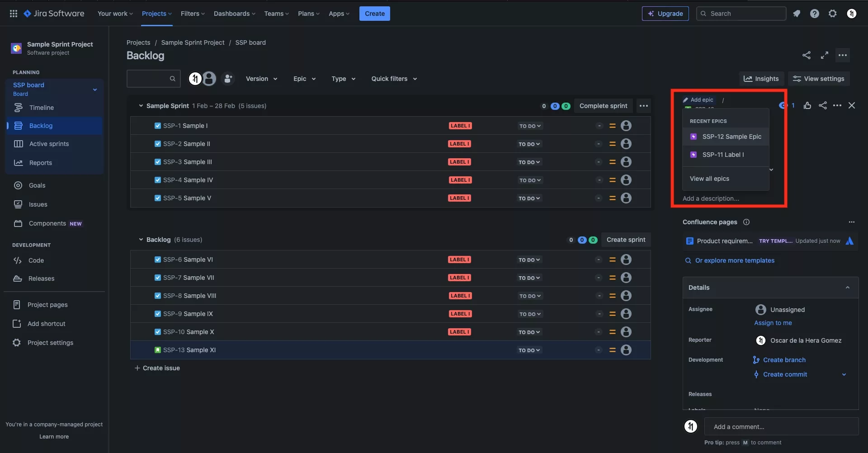Open View settings
868x453 pixels.
click(819, 79)
